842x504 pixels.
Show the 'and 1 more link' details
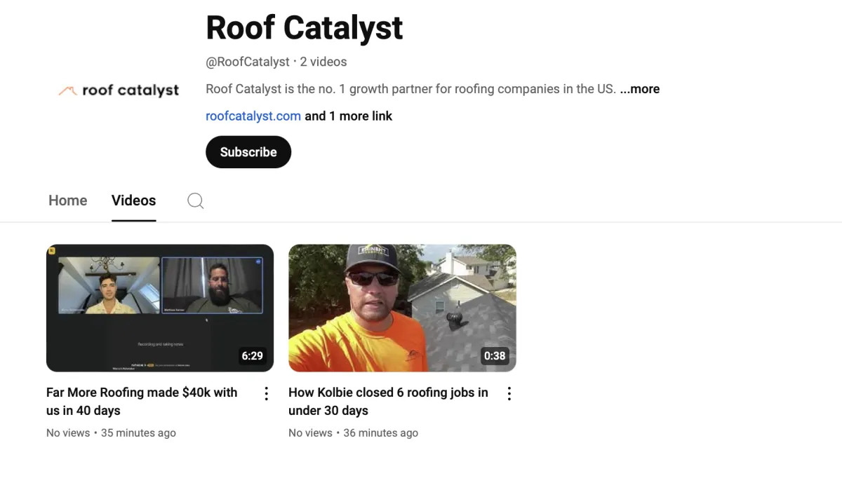349,116
